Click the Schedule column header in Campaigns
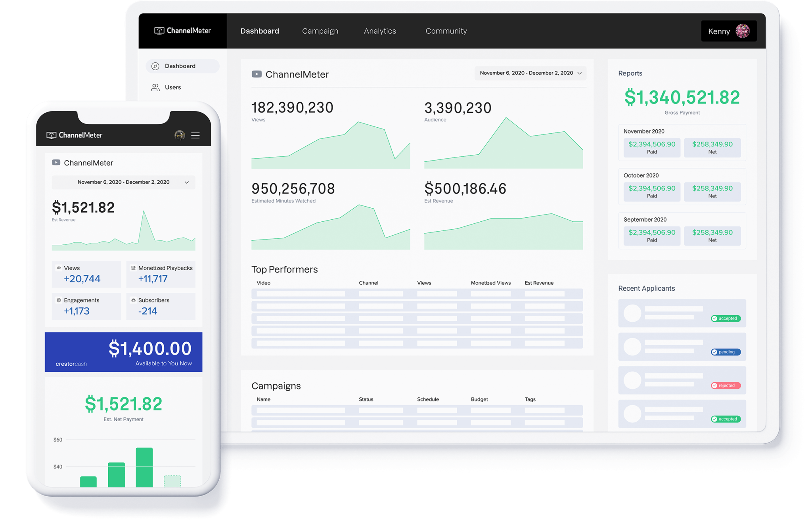The width and height of the screenshot is (812, 520). click(428, 399)
